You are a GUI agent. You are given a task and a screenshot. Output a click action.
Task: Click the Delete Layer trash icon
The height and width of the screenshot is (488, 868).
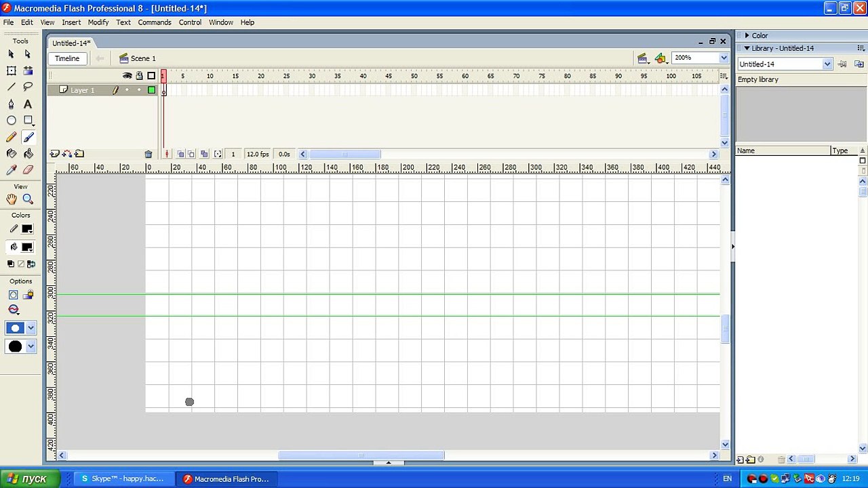(x=149, y=155)
